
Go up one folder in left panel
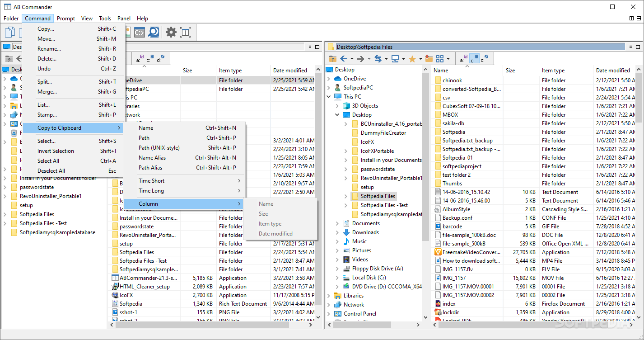[x=9, y=59]
